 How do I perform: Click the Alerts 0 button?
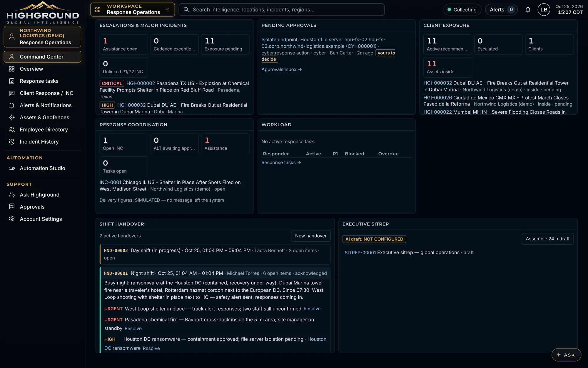(x=501, y=10)
